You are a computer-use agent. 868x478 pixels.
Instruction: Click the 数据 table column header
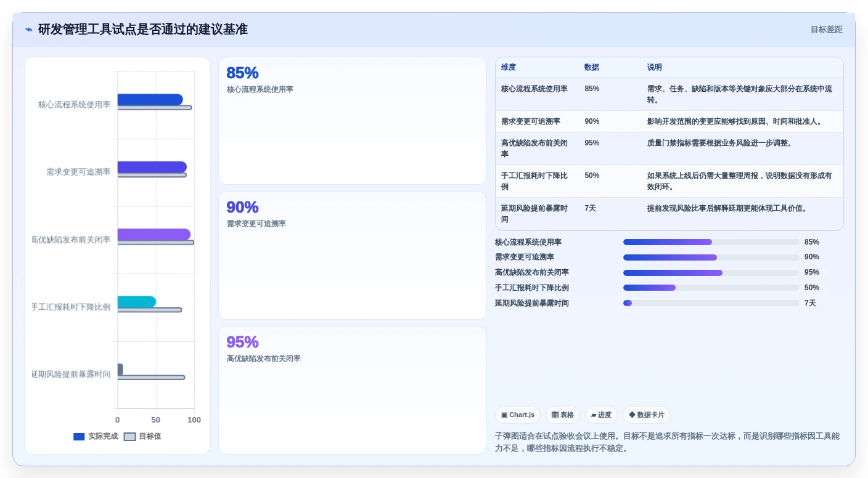pyautogui.click(x=592, y=67)
